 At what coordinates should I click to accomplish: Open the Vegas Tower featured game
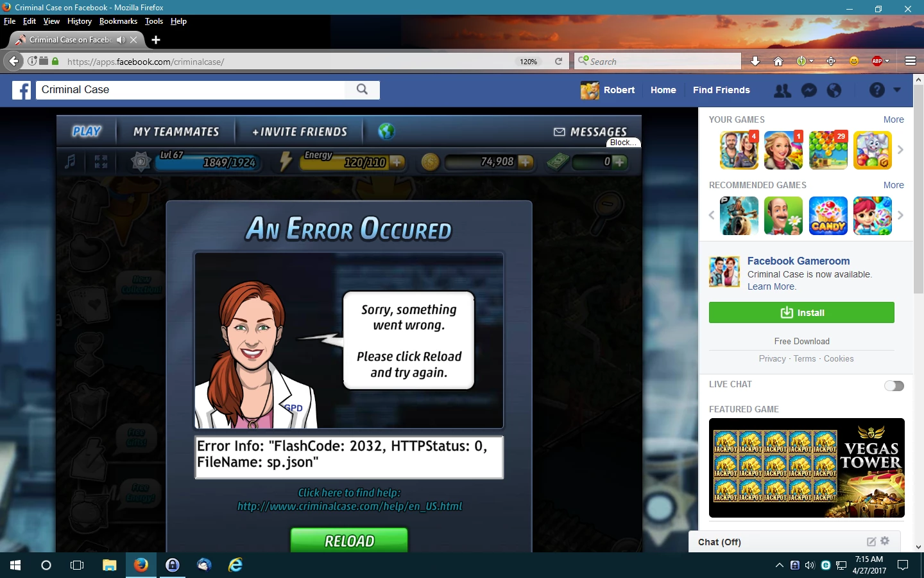coord(807,468)
